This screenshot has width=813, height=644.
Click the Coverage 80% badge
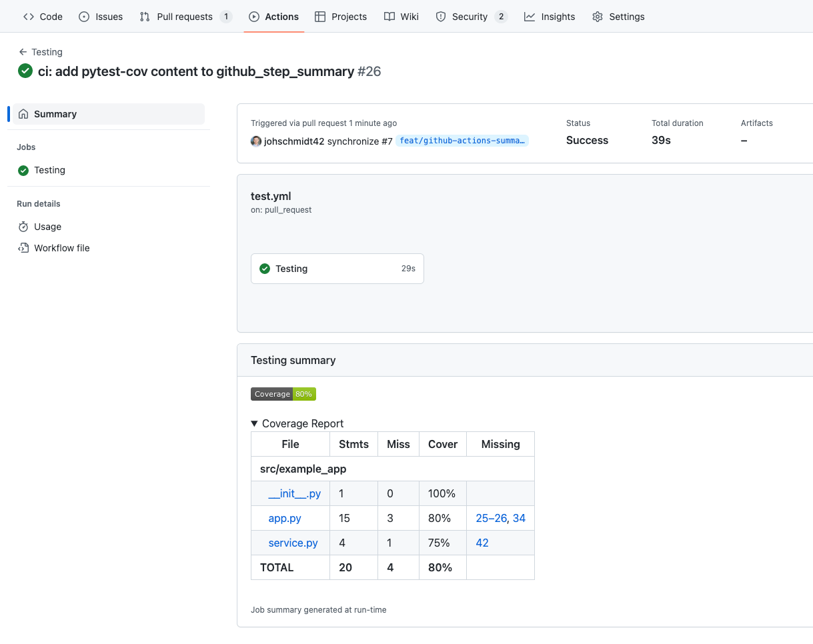tap(283, 394)
